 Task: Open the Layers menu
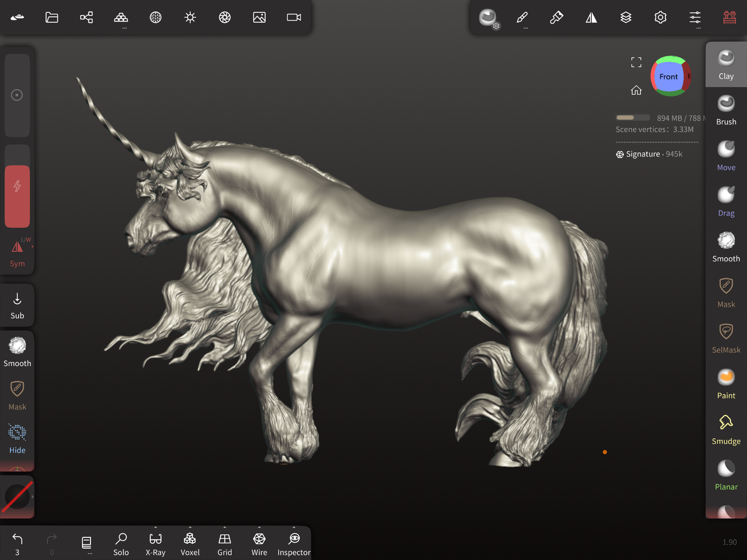coord(626,18)
